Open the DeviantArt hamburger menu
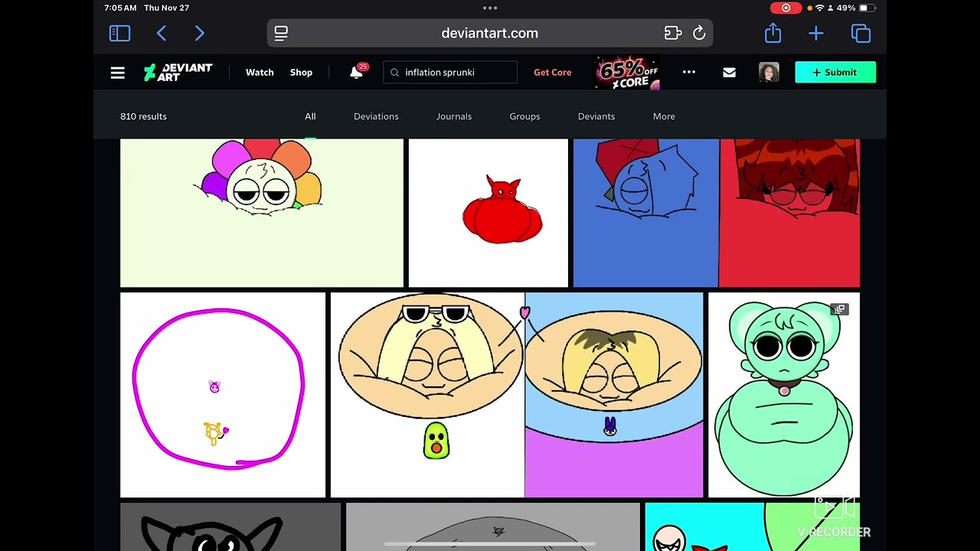 [x=117, y=73]
